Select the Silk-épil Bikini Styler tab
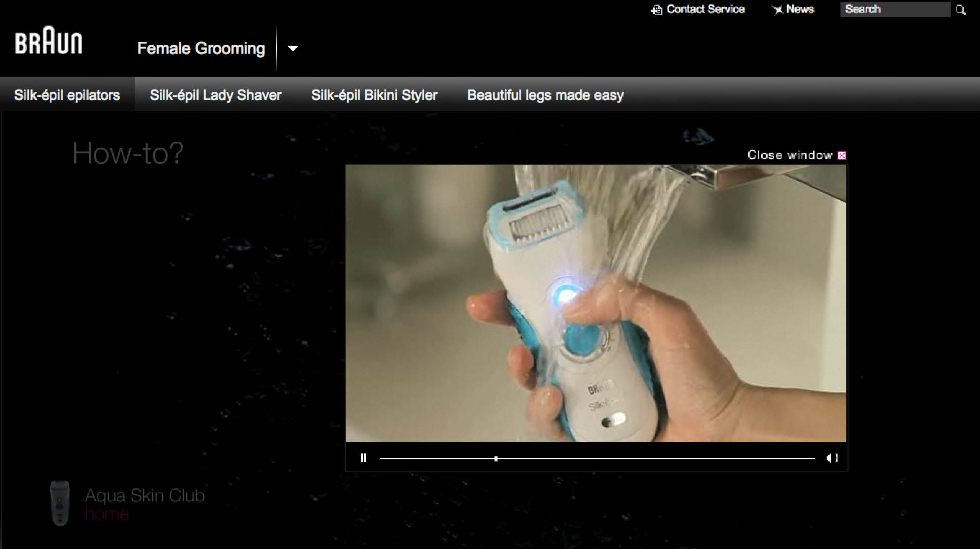980x549 pixels. 374,95
